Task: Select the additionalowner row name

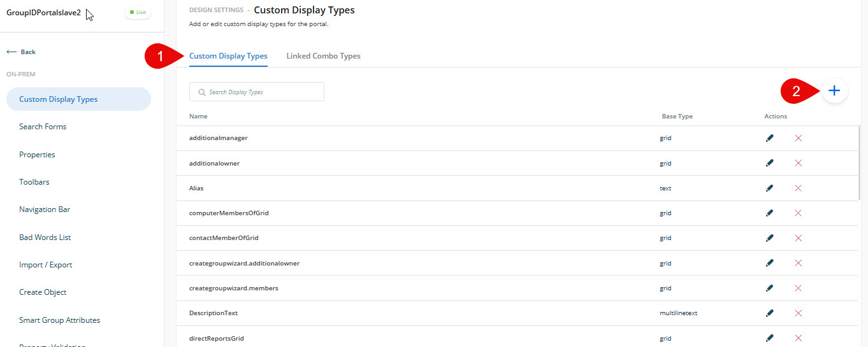Action: pyautogui.click(x=214, y=163)
